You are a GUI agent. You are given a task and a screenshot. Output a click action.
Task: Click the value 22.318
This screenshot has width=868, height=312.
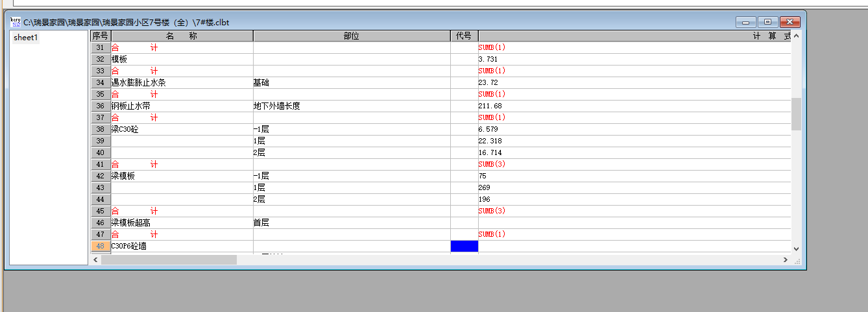[x=490, y=141]
